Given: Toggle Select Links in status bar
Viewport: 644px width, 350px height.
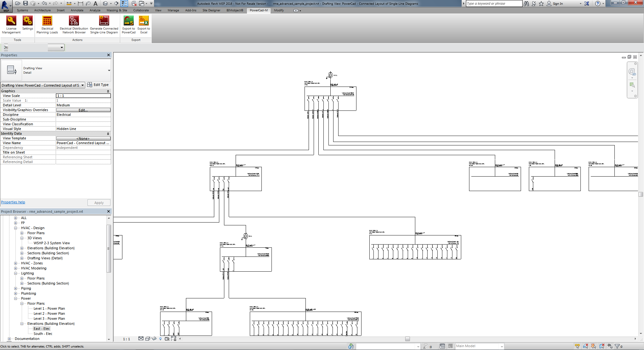Looking at the screenshot, I should tap(577, 346).
